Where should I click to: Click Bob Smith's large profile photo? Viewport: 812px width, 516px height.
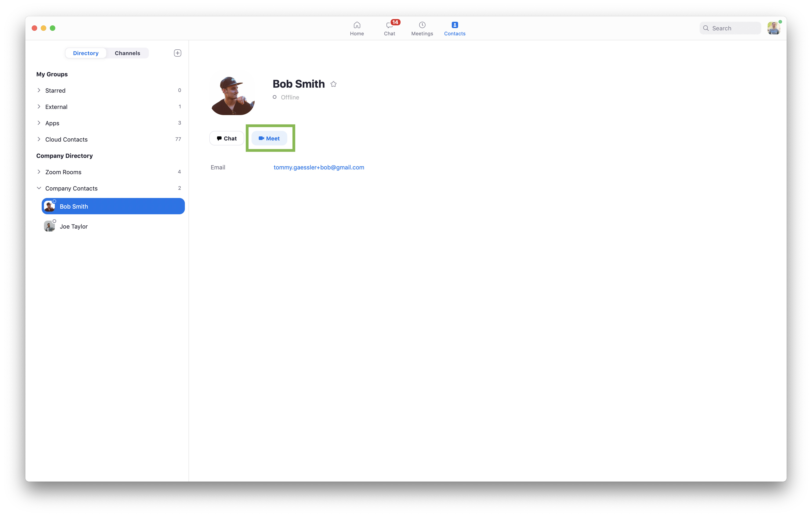coord(233,95)
